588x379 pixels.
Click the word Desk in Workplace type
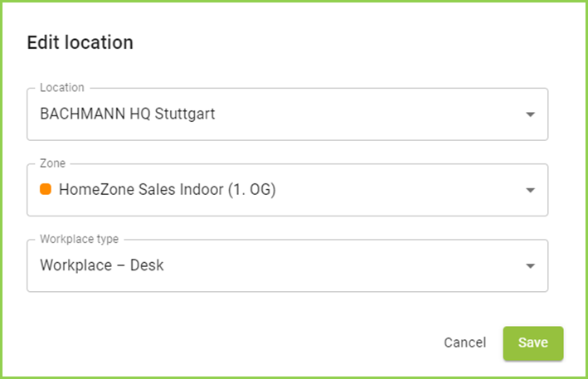pyautogui.click(x=147, y=266)
